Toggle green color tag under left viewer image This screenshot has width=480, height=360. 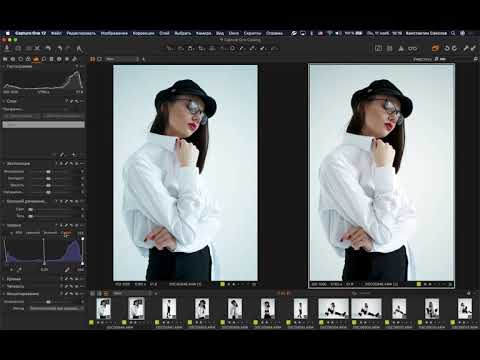click(x=222, y=284)
